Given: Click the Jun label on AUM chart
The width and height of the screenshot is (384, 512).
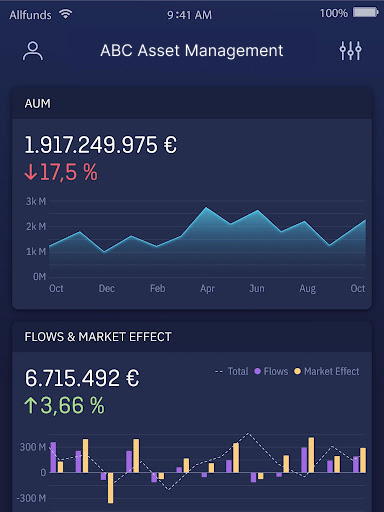Looking at the screenshot, I should [x=257, y=288].
